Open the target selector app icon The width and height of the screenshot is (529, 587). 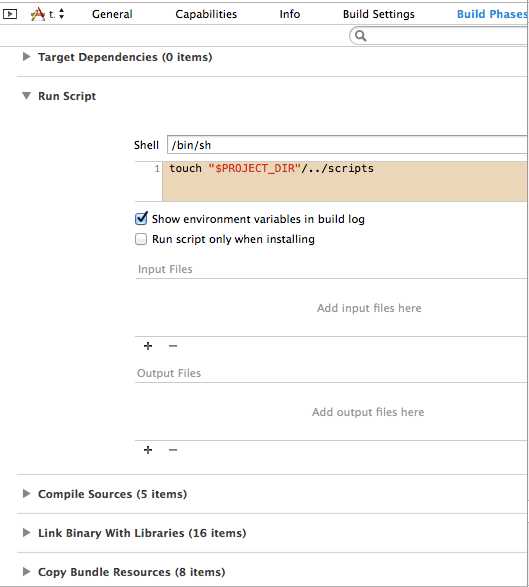tap(37, 14)
